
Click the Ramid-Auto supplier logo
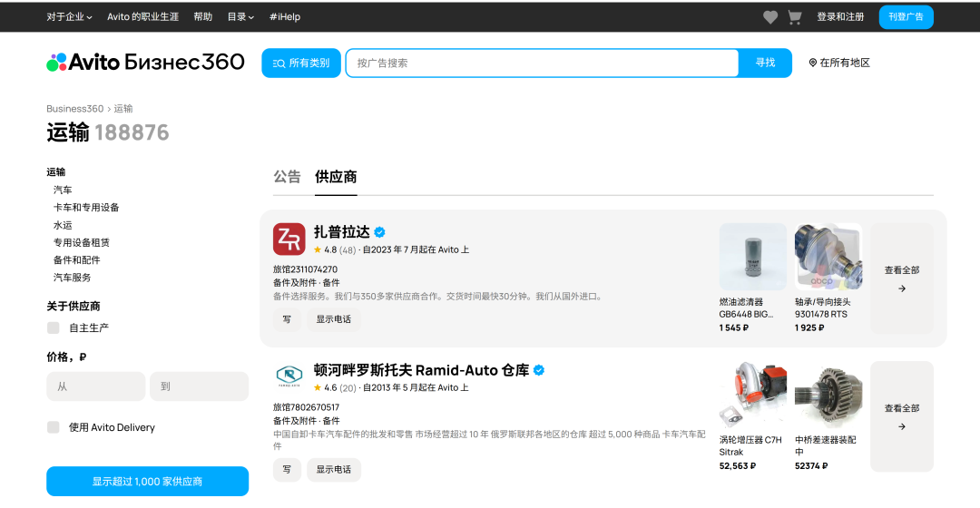(x=289, y=375)
